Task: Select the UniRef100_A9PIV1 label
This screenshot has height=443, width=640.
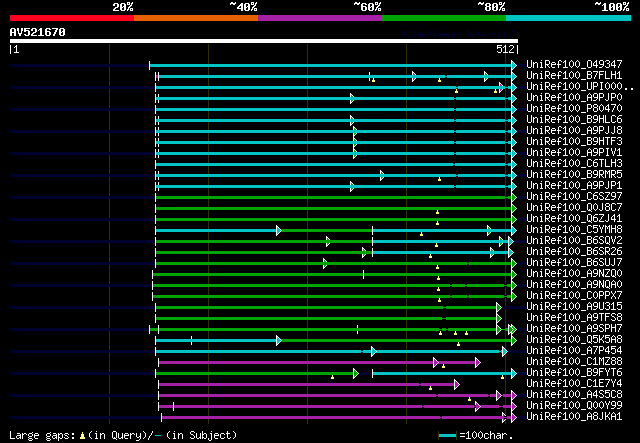Action: [574, 152]
